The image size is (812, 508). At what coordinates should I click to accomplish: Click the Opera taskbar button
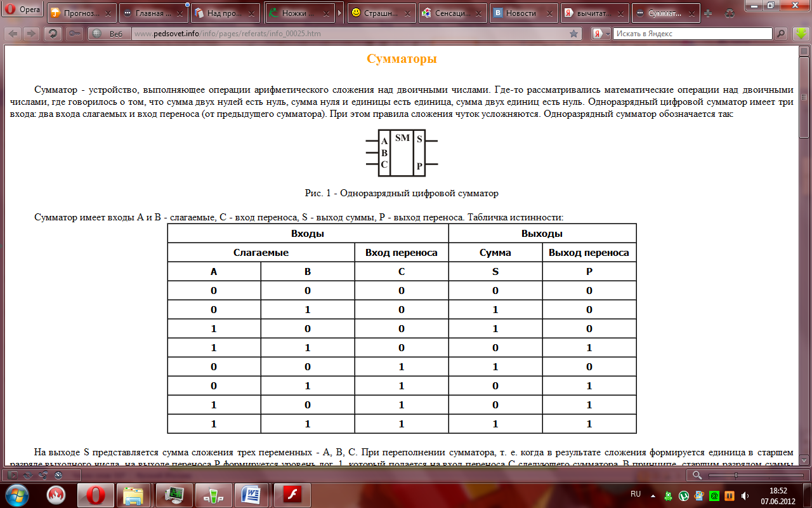(96, 495)
